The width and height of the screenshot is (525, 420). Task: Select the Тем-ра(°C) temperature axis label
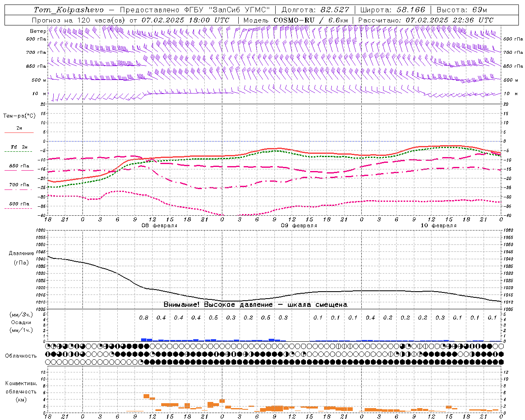[x=19, y=116]
